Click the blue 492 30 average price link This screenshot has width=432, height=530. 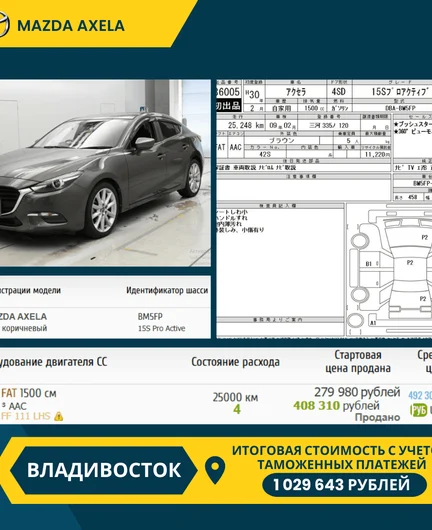420,395
